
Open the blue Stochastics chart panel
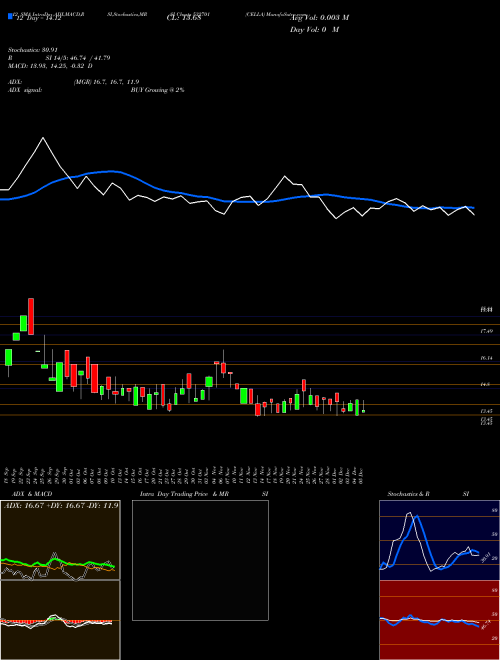coord(439,540)
